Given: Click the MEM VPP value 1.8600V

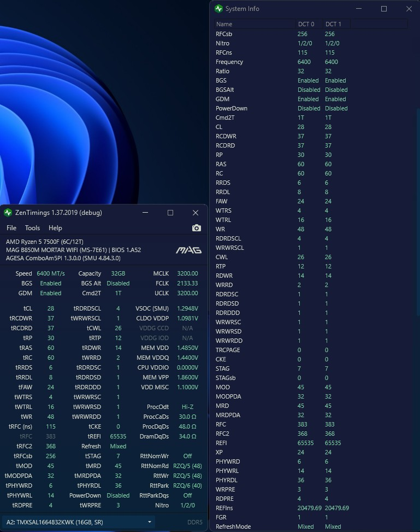Looking at the screenshot, I should pyautogui.click(x=187, y=377).
